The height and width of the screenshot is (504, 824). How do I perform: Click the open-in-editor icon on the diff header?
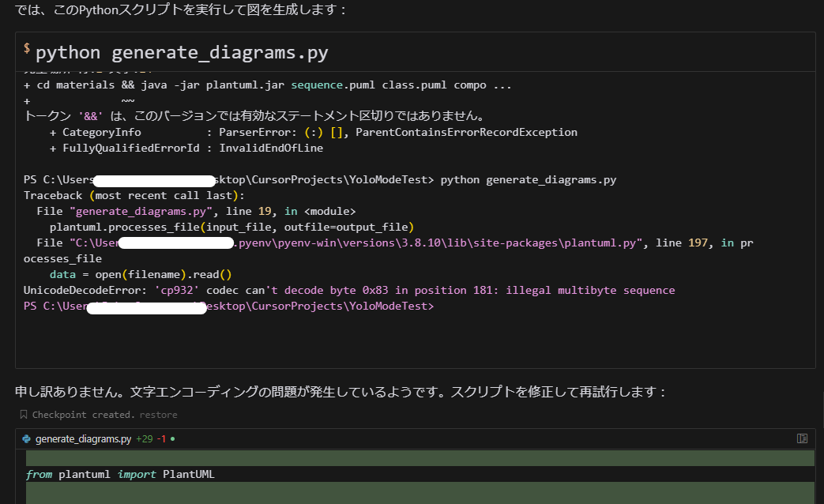[802, 438]
